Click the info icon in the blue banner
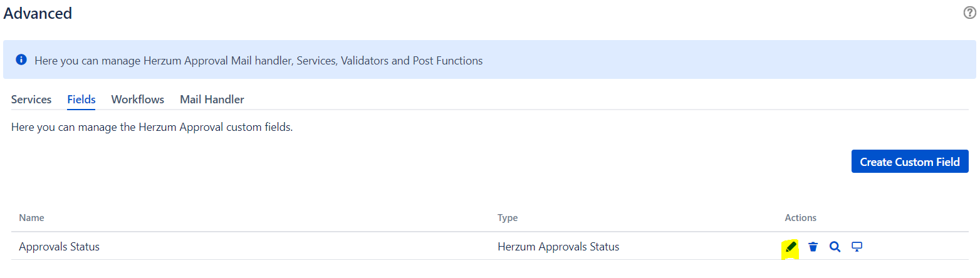Image resolution: width=980 pixels, height=278 pixels. tap(21, 60)
